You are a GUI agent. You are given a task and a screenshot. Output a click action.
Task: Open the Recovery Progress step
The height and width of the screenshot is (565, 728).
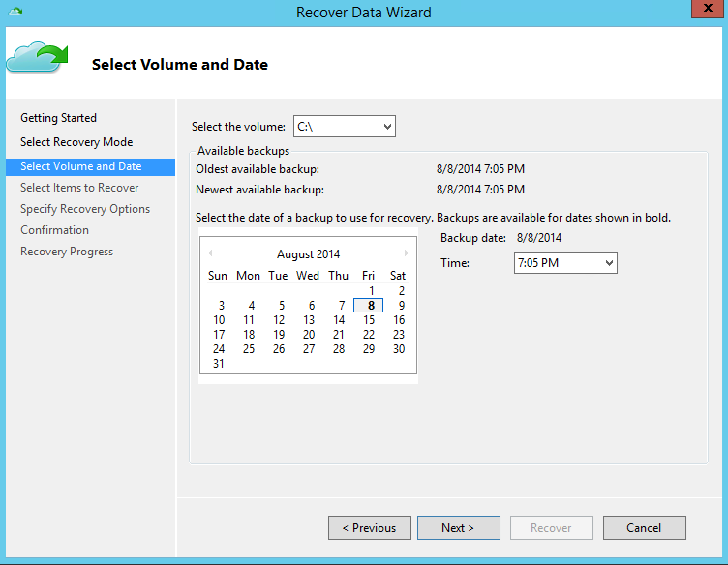pyautogui.click(x=67, y=252)
